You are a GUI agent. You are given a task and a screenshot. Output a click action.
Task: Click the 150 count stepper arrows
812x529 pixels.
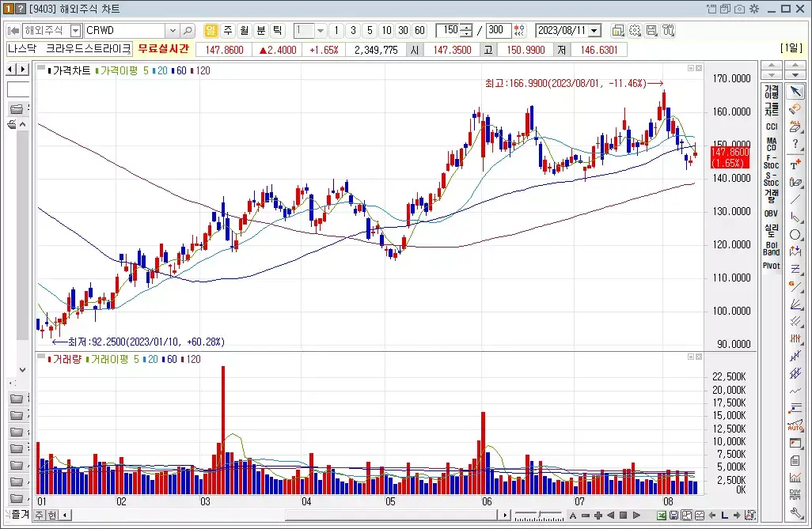pyautogui.click(x=467, y=31)
